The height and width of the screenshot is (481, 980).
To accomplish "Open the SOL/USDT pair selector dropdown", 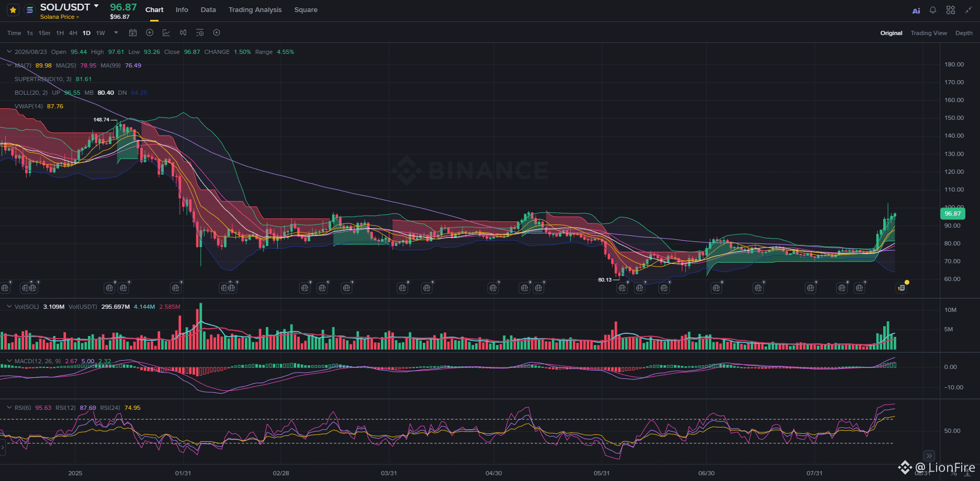I will pos(96,6).
